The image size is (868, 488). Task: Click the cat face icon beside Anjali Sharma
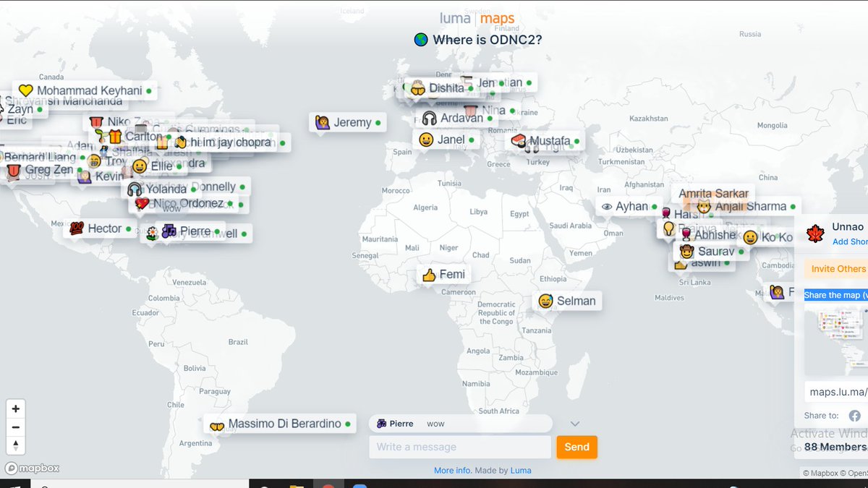coord(704,207)
